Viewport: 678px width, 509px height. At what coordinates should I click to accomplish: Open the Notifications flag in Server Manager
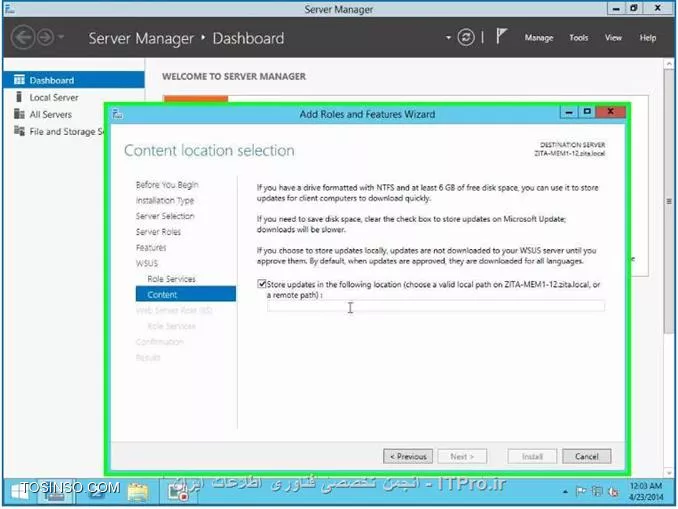click(501, 36)
